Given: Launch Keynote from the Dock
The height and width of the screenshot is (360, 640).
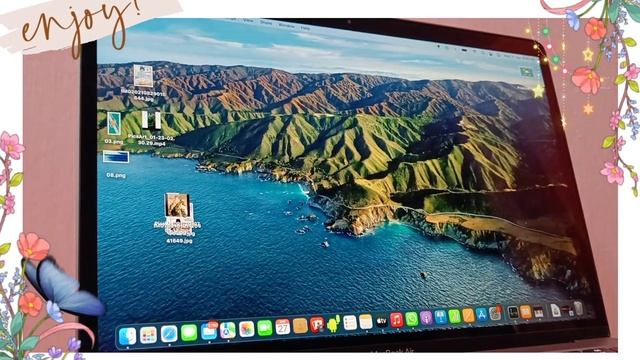Looking at the screenshot, I should click(440, 317).
